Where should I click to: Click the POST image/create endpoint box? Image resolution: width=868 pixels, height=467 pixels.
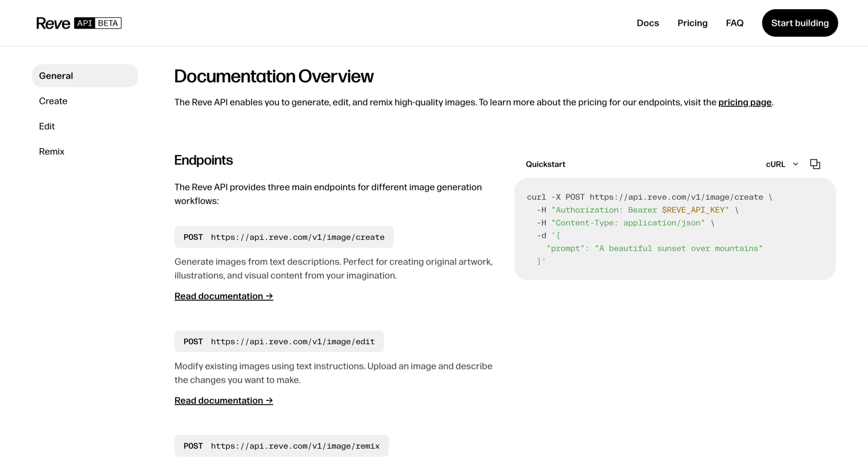point(284,237)
